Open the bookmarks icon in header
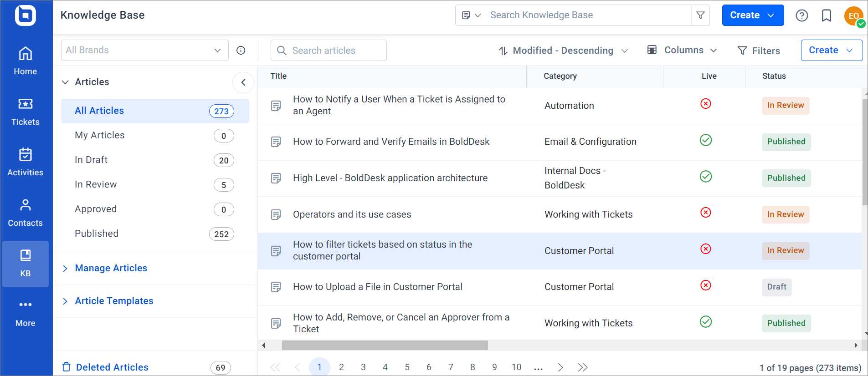Screen dimensions: 868x376 click(826, 15)
